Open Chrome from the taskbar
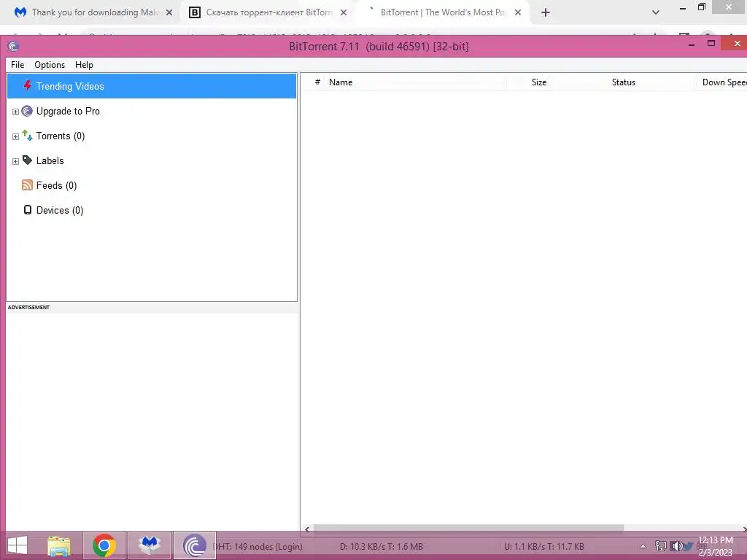The image size is (747, 560). coord(104,545)
